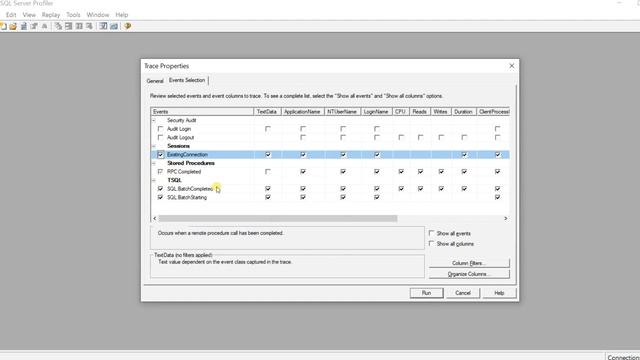Screen dimensions: 640x360
Task: Uncheck TextData for ExistingConnection
Action: point(268,155)
